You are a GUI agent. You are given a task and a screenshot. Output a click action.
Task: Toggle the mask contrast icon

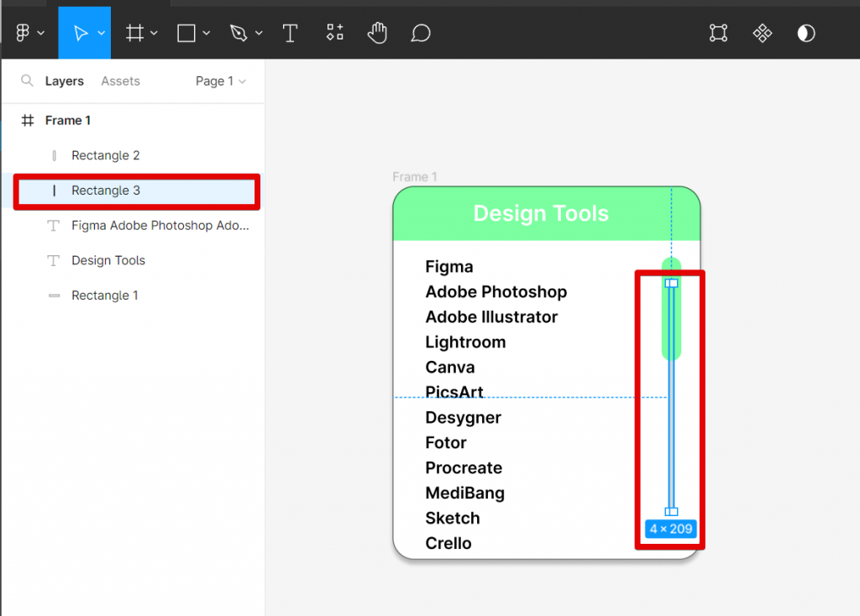805,33
